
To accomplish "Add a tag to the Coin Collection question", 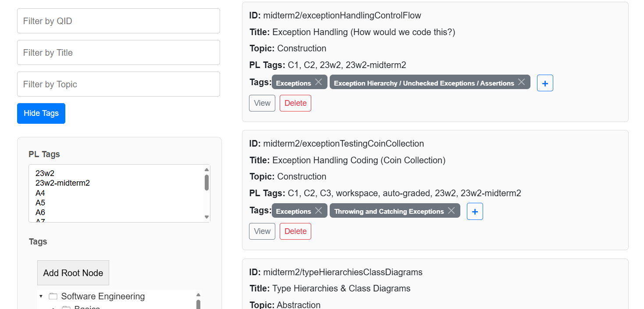I will pos(475,212).
